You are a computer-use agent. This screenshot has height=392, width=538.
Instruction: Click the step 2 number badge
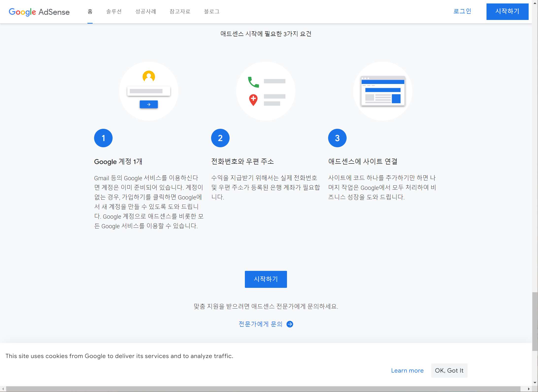[220, 138]
